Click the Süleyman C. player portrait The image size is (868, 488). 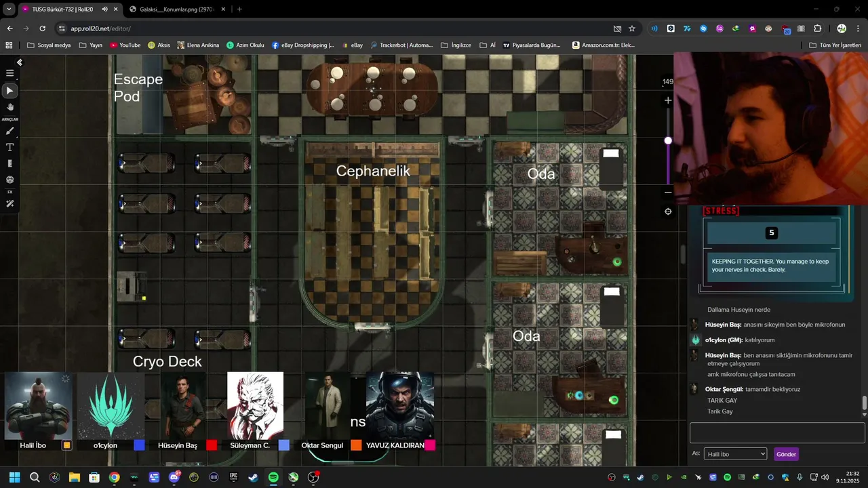pyautogui.click(x=255, y=406)
